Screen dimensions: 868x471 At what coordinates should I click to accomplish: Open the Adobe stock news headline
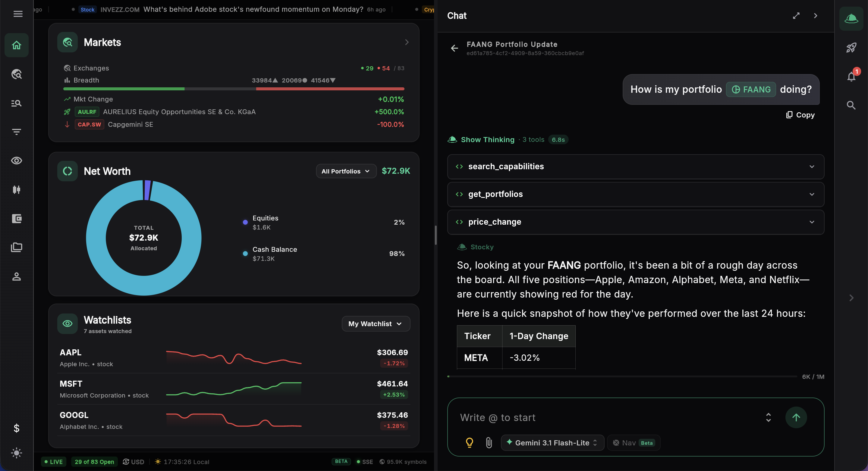point(253,9)
